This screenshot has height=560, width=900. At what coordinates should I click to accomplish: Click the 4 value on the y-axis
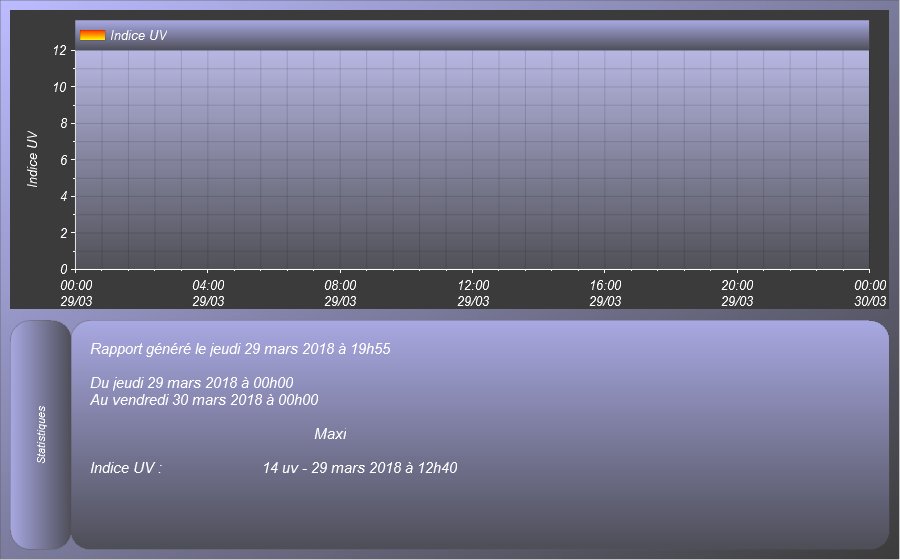click(64, 196)
